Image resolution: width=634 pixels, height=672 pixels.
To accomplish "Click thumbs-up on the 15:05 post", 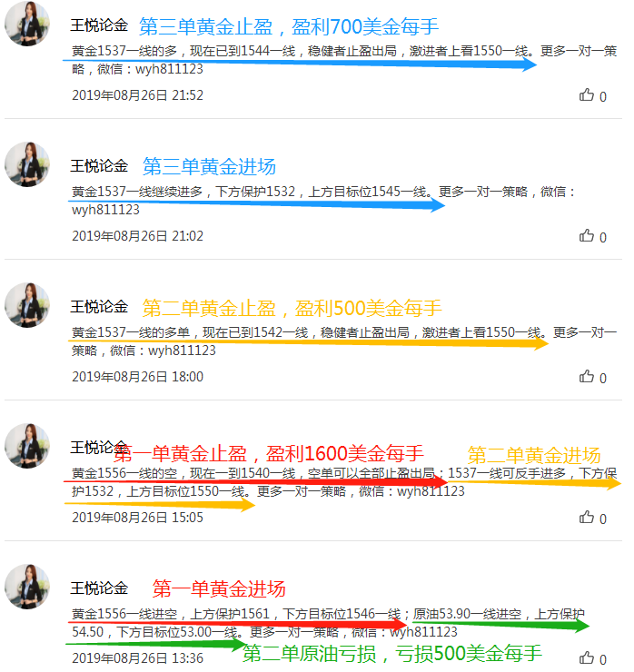I will click(x=587, y=517).
